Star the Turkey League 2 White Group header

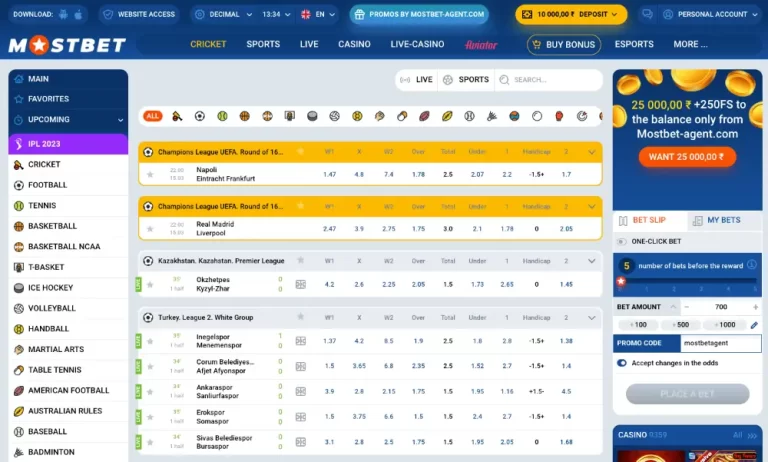301,317
